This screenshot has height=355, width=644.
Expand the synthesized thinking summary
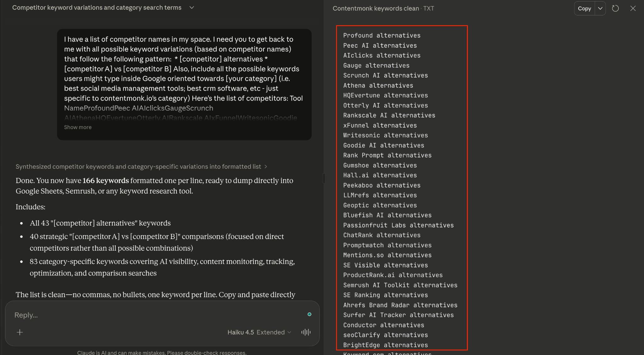pos(141,167)
